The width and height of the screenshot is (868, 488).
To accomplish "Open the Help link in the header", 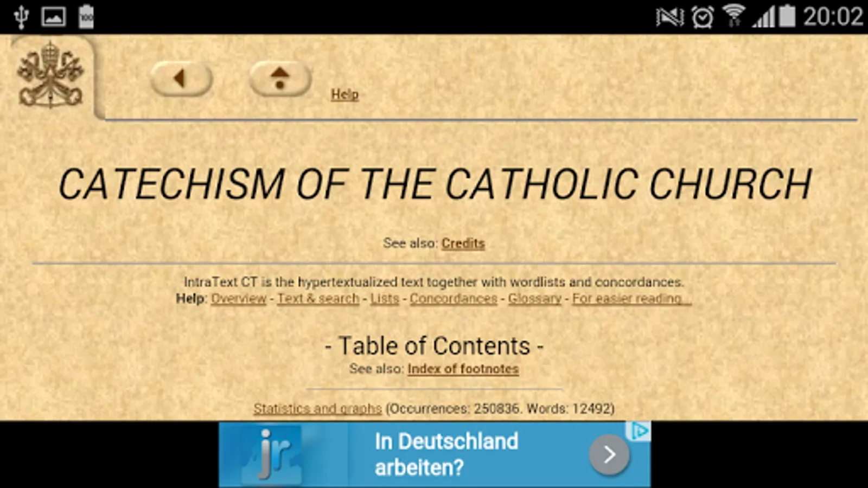I will (x=345, y=94).
